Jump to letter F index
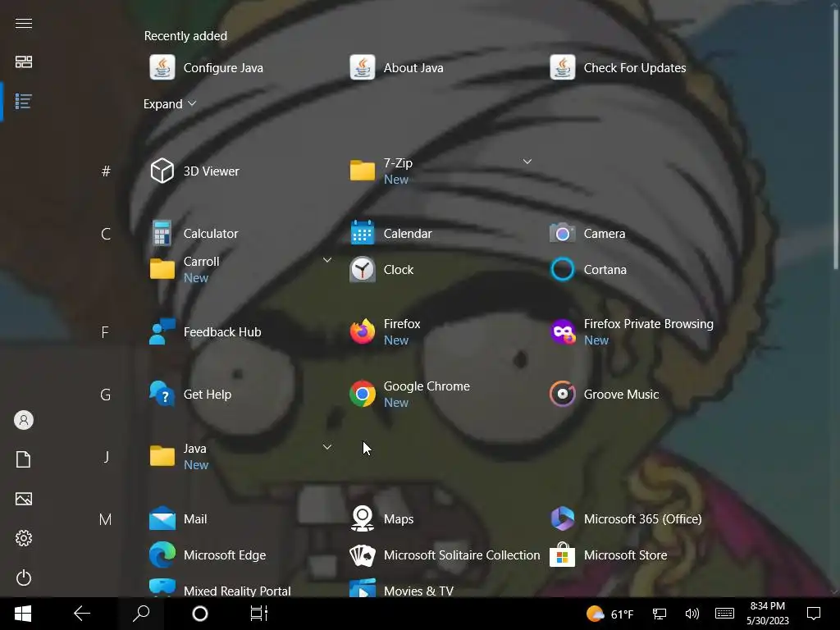Viewport: 840px width, 630px height. coord(106,333)
